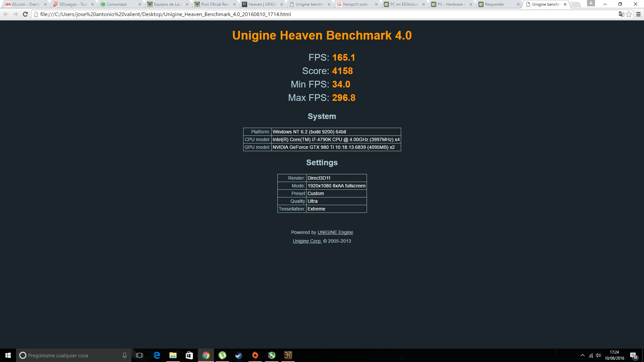
Task: Click the Cortana microphone icon
Action: pyautogui.click(x=124, y=355)
